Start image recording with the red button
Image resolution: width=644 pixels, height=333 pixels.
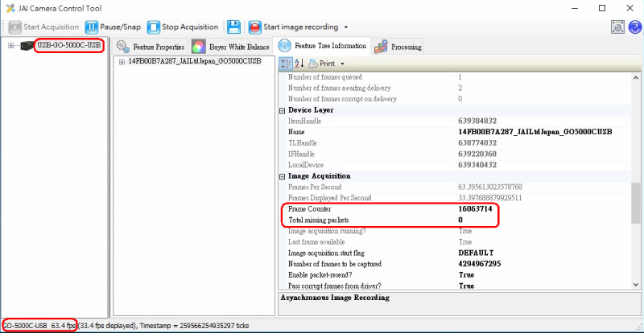(295, 27)
